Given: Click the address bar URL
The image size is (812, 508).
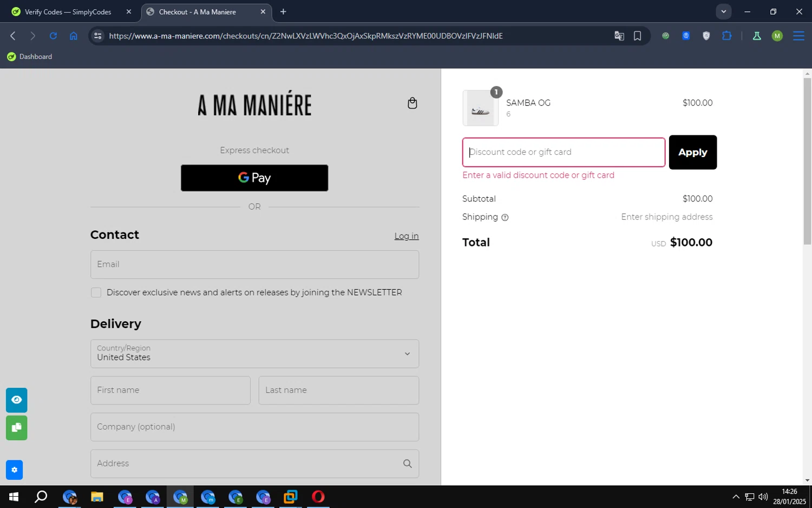Looking at the screenshot, I should [306, 36].
